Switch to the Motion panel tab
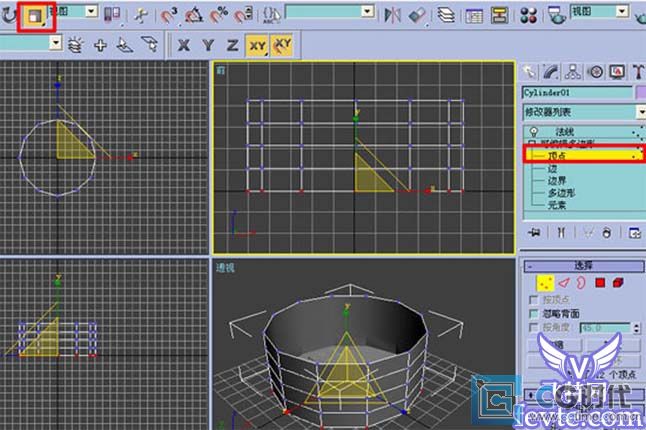Viewport: 646px width, 430px height. click(x=595, y=72)
